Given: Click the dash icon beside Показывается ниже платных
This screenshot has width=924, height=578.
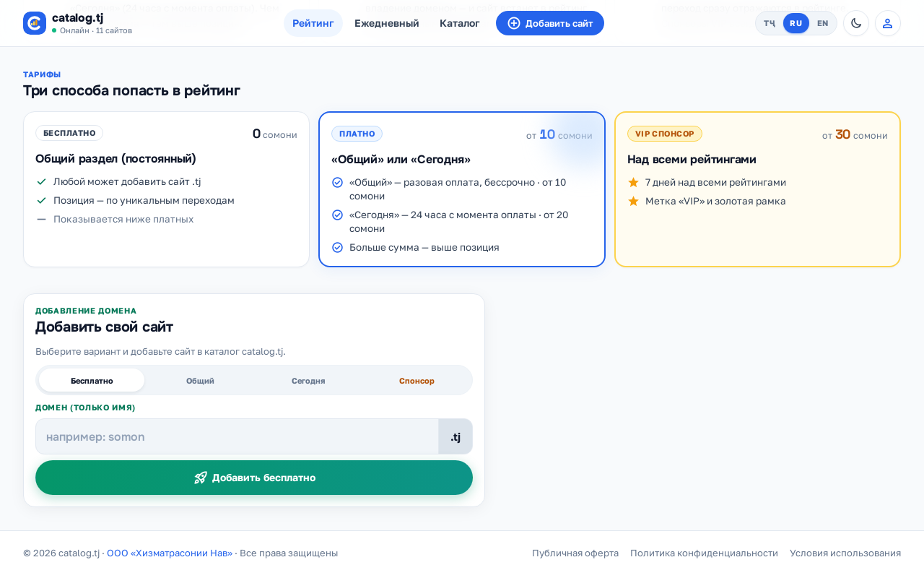Looking at the screenshot, I should click(x=41, y=219).
